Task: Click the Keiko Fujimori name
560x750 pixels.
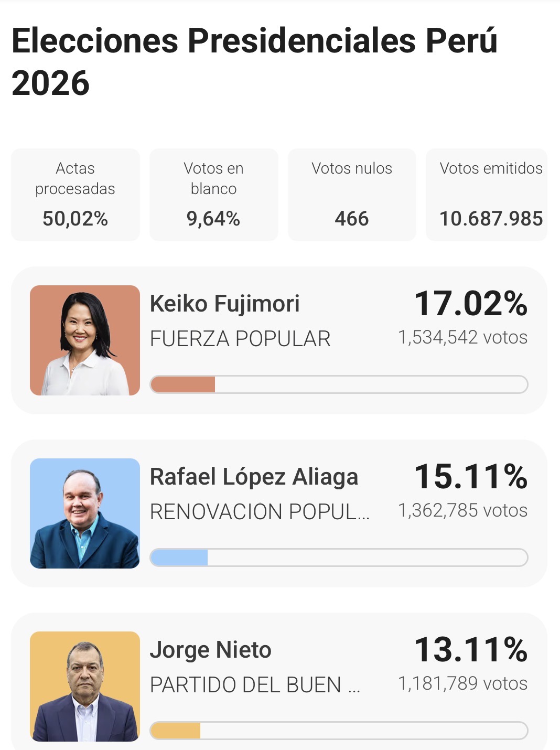Action: [x=224, y=304]
